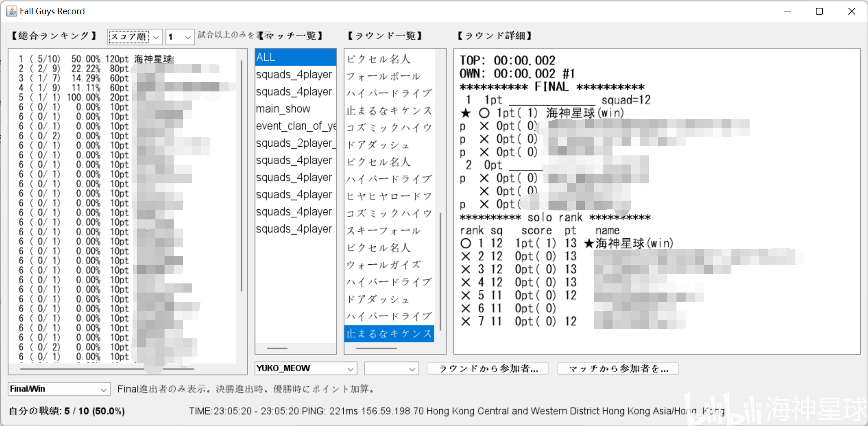Select the ウォールガイズ round entry
Viewport: 868px width, 426px height.
[389, 265]
